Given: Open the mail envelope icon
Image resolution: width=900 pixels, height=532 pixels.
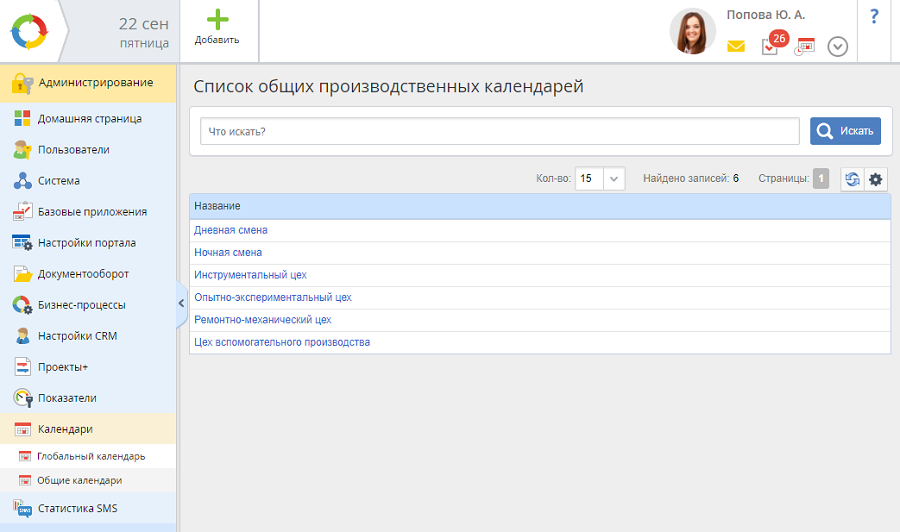Looking at the screenshot, I should 736,46.
